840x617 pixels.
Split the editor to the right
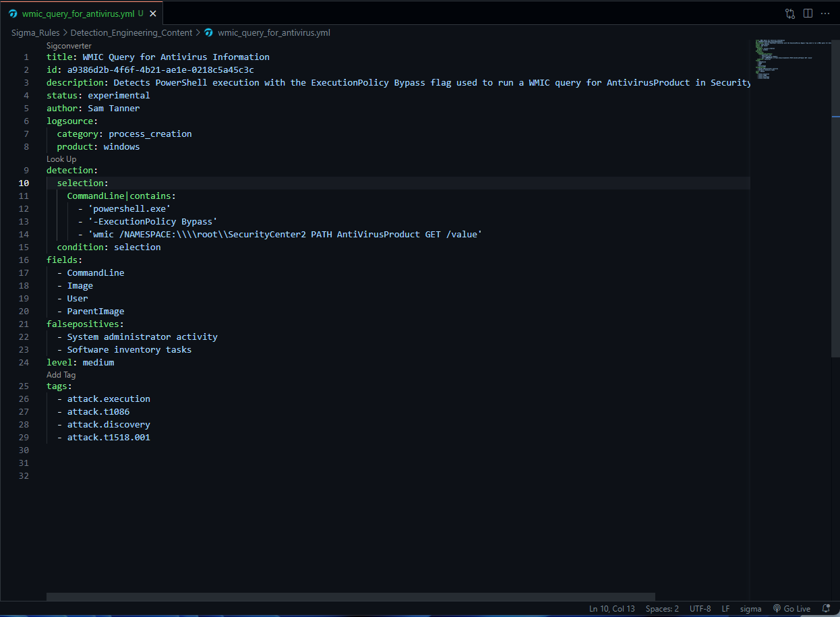pos(808,13)
